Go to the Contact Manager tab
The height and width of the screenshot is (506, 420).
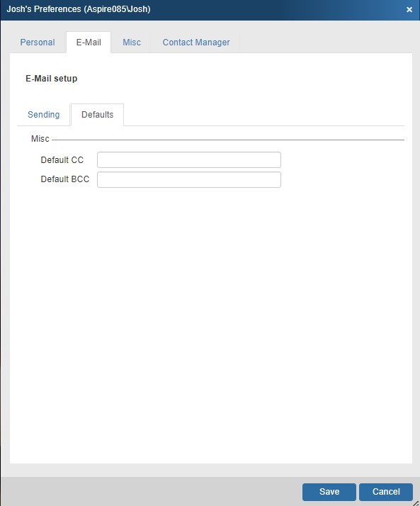point(196,43)
